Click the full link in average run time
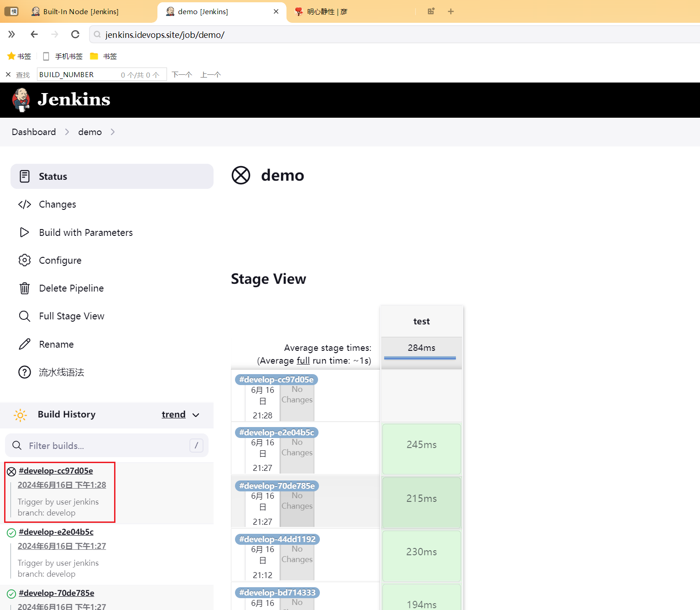The height and width of the screenshot is (610, 700). coord(303,360)
